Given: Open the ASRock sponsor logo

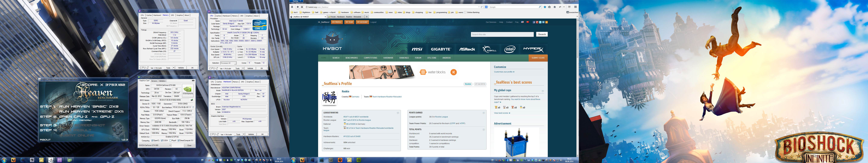Looking at the screenshot, I should (467, 49).
